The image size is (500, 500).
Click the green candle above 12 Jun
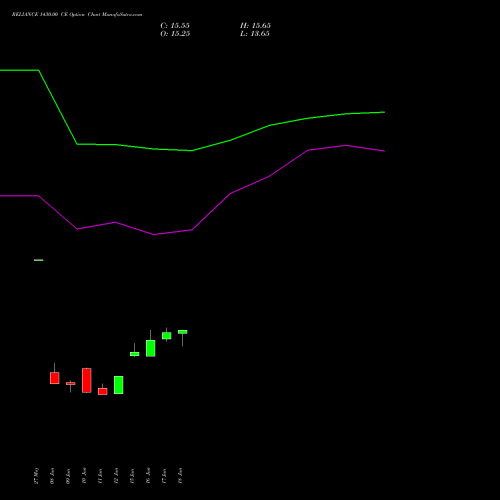click(119, 385)
